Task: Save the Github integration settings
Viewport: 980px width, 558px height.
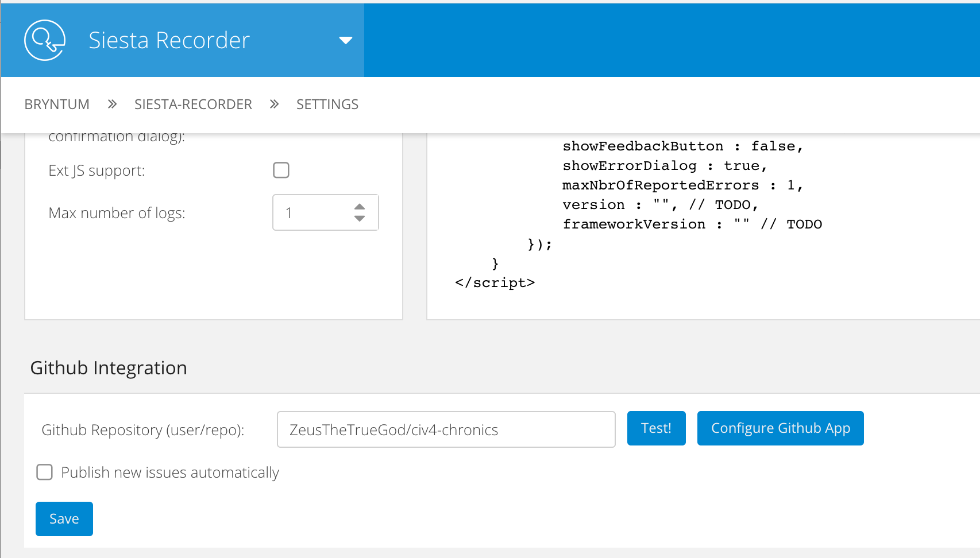Action: pos(64,519)
